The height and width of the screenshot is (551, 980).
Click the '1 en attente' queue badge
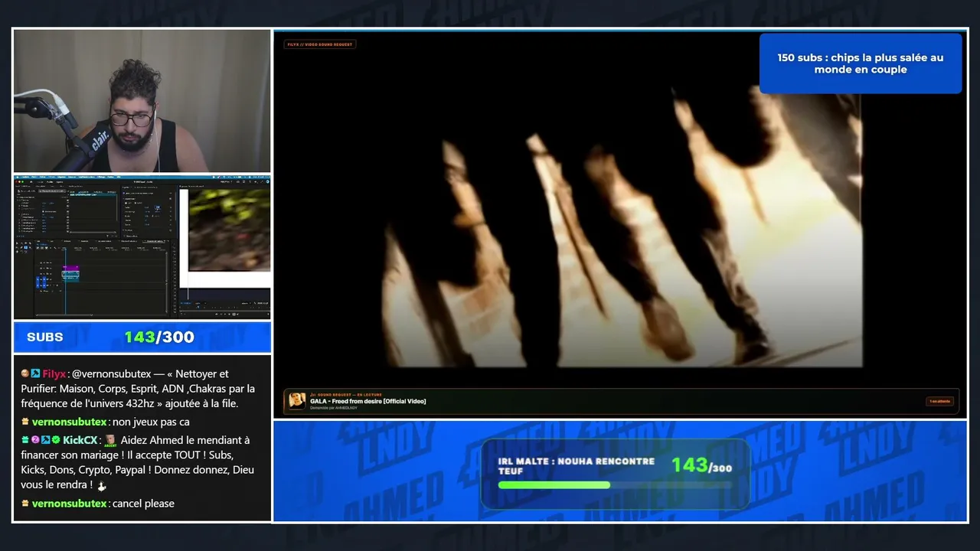pyautogui.click(x=939, y=401)
